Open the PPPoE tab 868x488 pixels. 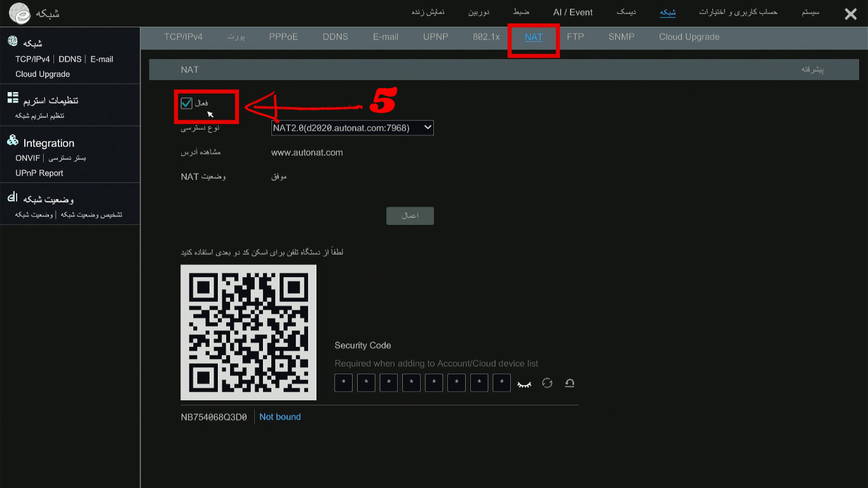point(283,37)
